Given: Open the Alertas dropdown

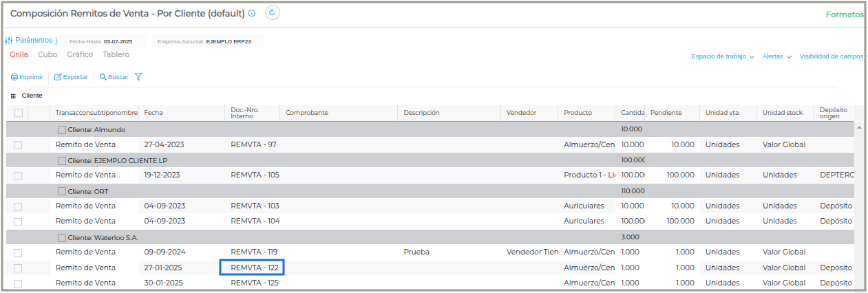Looking at the screenshot, I should click(776, 56).
